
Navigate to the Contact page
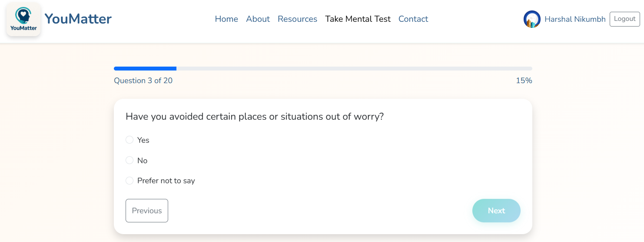pyautogui.click(x=413, y=19)
